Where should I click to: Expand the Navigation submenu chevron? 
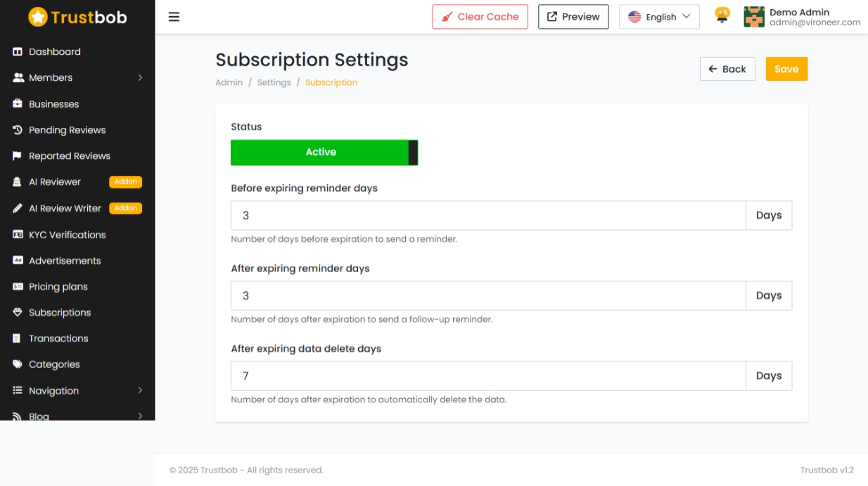(x=140, y=390)
